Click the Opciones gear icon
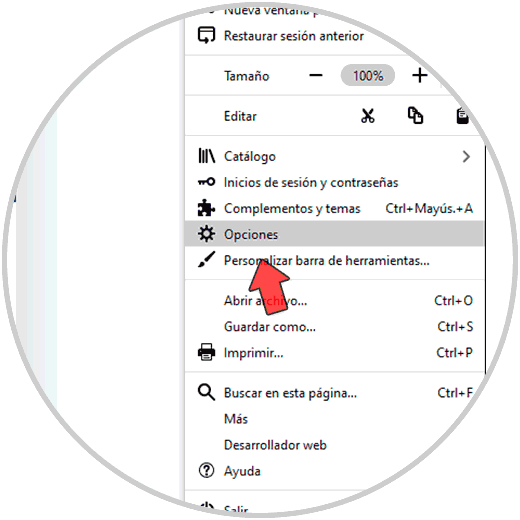 click(206, 234)
